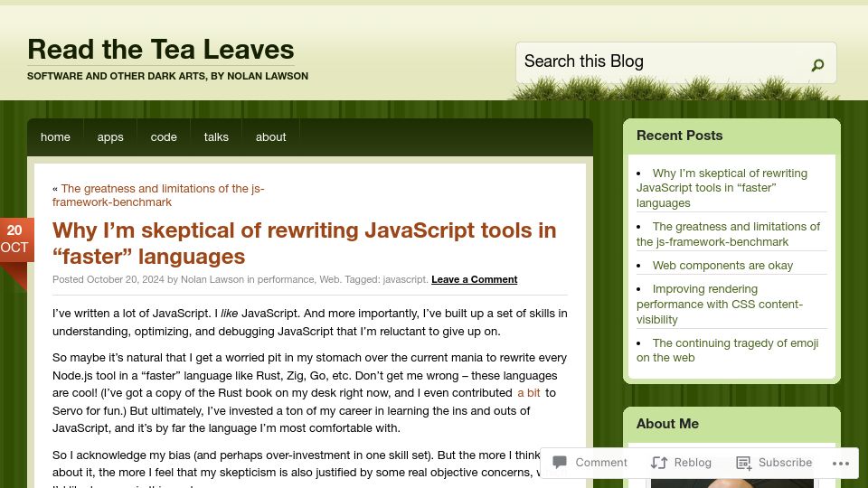Open the 'a bit' inline link
Image resolution: width=868 pixels, height=488 pixels.
(529, 393)
